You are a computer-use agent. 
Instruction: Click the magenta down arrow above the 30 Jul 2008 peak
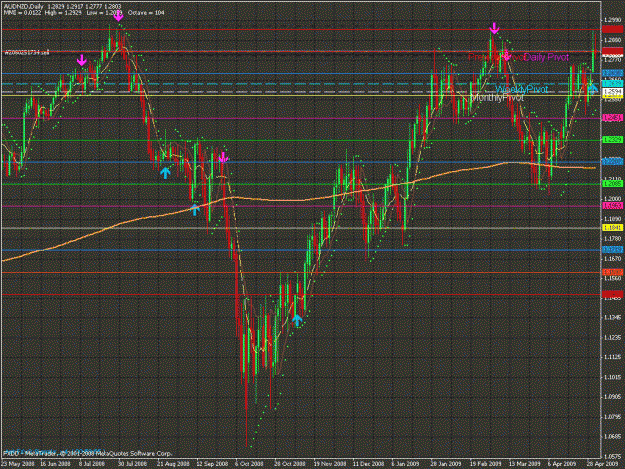118,16
